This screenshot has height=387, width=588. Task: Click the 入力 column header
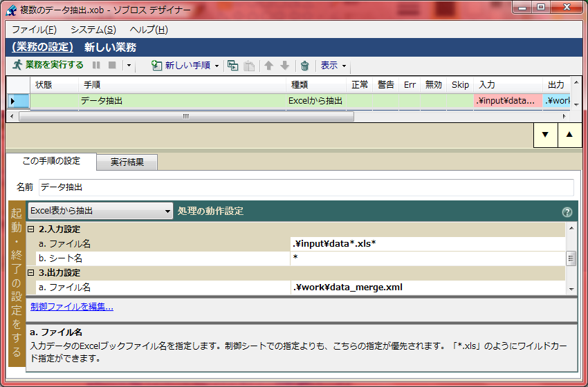tap(508, 85)
